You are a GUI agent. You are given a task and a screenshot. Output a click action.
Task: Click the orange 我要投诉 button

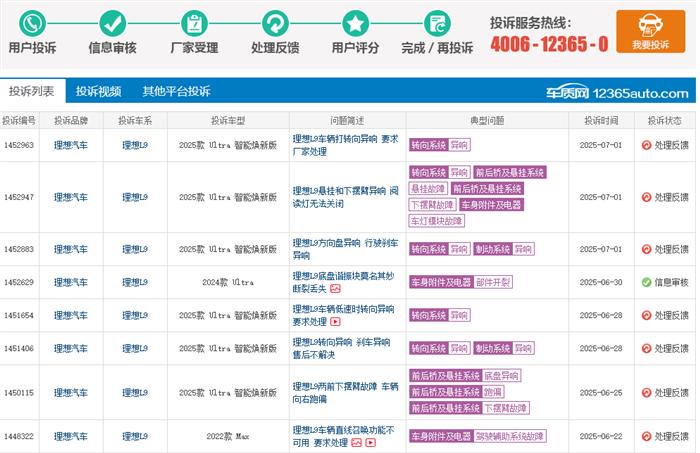click(x=650, y=32)
